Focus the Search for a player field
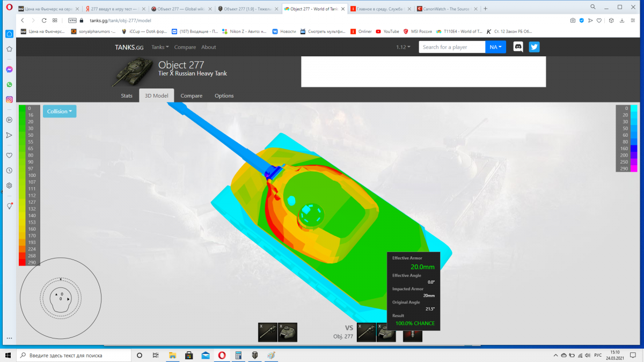 tap(452, 47)
